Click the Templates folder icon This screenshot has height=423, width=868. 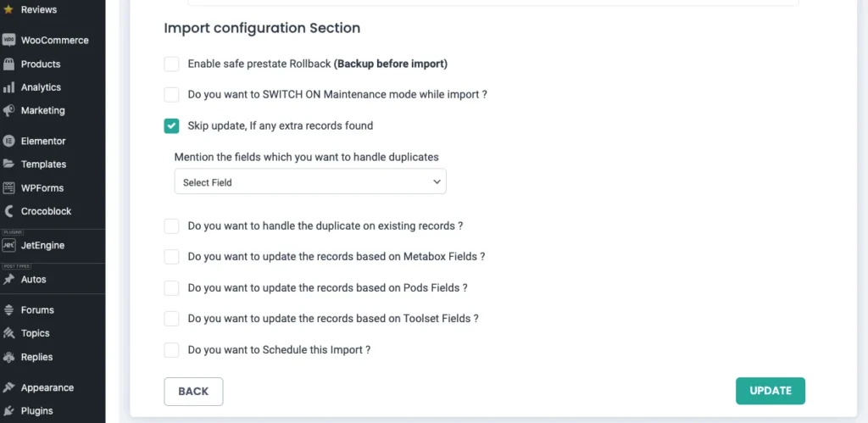(9, 164)
